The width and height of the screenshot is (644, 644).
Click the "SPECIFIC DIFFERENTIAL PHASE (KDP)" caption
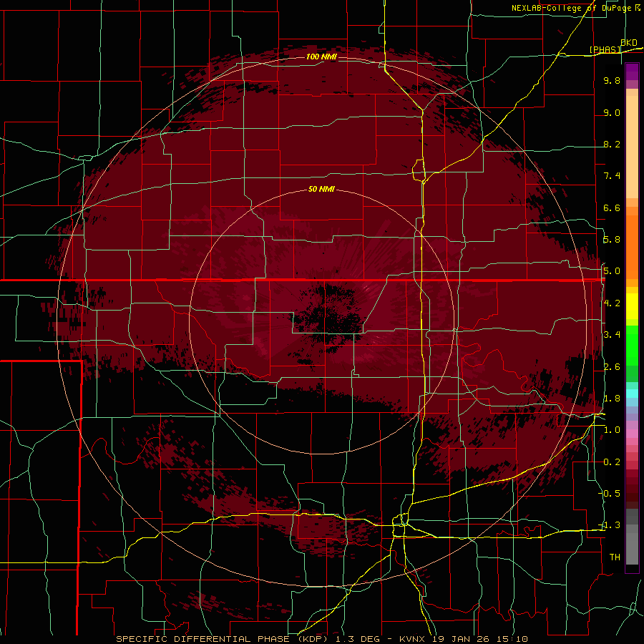coord(221,639)
